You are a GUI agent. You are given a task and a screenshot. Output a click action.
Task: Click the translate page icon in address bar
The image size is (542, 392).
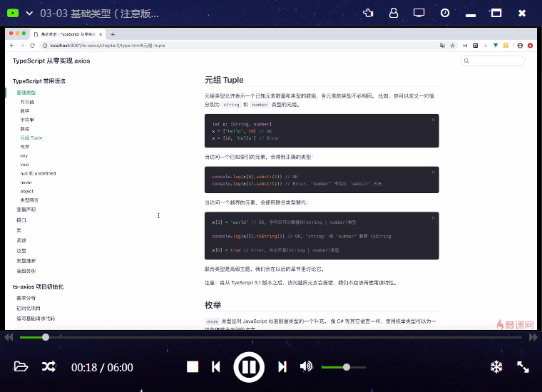442,45
